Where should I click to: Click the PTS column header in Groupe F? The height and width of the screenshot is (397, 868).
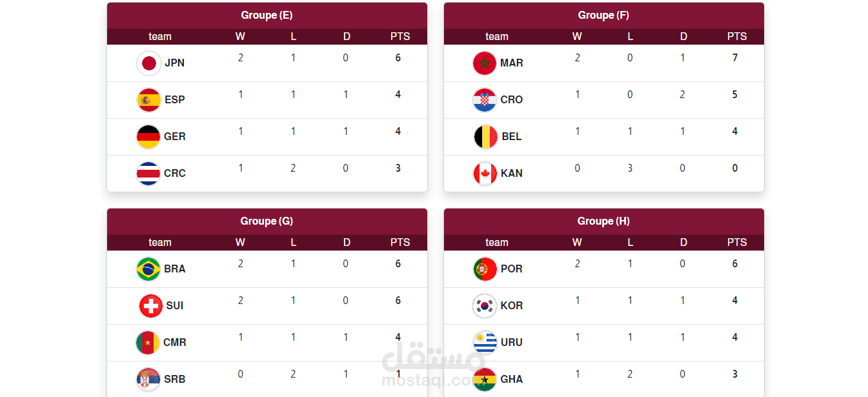click(737, 37)
